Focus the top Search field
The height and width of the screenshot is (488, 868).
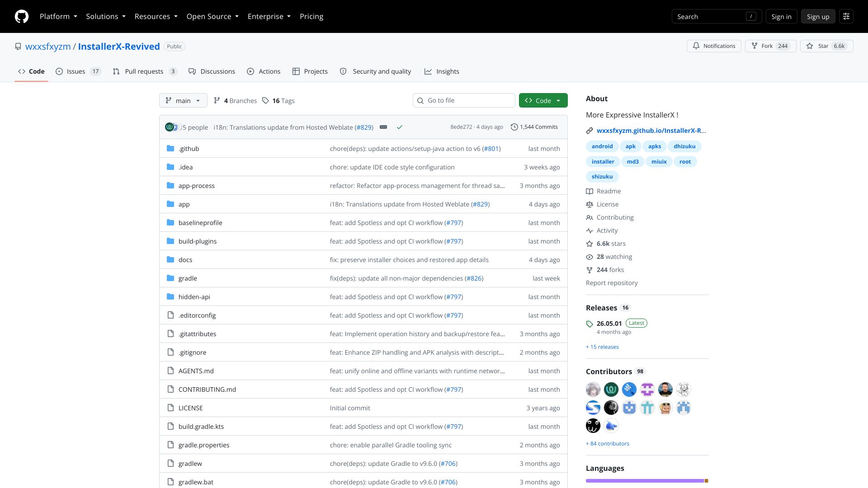click(x=717, y=17)
